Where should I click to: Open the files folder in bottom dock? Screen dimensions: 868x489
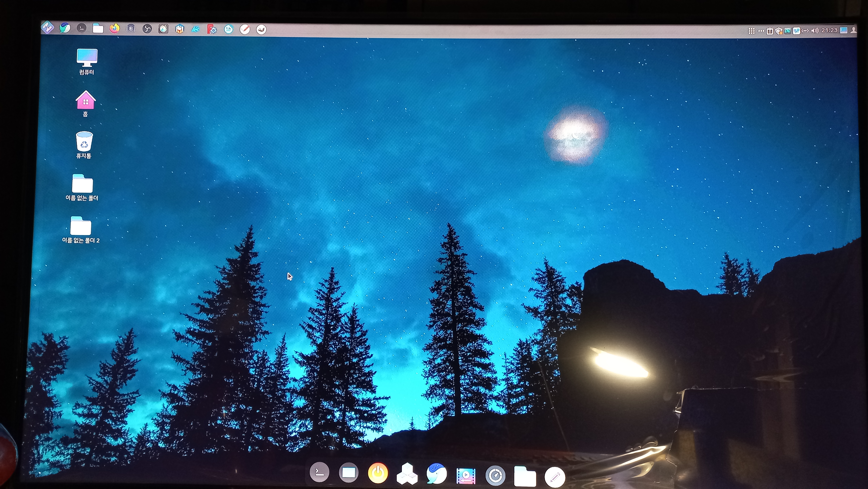(525, 476)
